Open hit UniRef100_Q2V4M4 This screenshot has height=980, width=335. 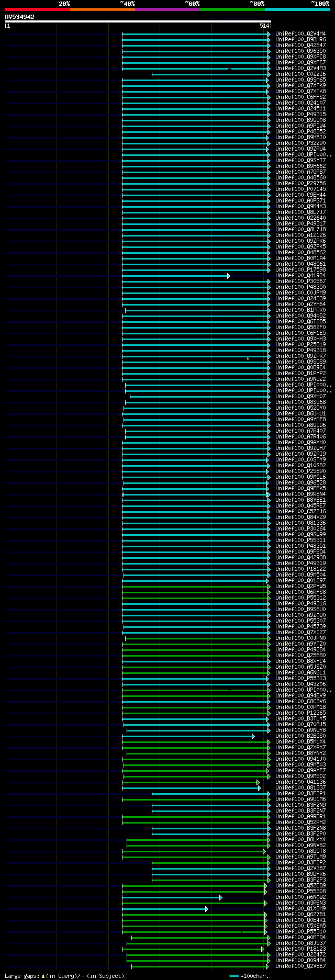click(300, 34)
